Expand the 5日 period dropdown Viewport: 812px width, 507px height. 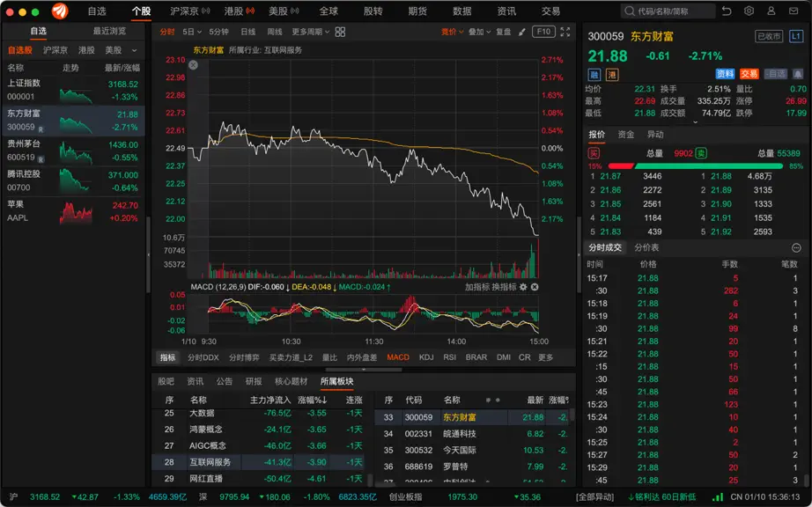[x=192, y=32]
